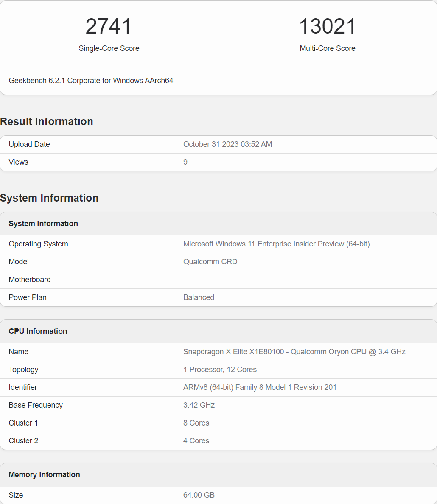Select the Single-Core Score label
Screen dimensions: 437x504
coord(109,48)
